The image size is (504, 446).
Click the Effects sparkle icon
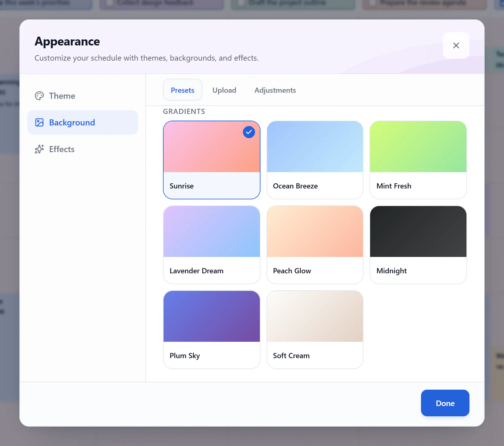tap(39, 149)
